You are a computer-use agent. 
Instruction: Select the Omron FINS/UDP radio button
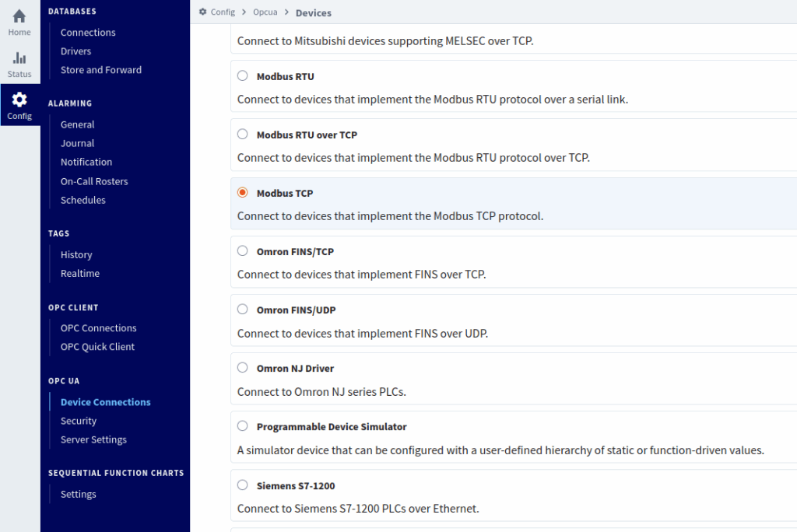click(x=243, y=310)
